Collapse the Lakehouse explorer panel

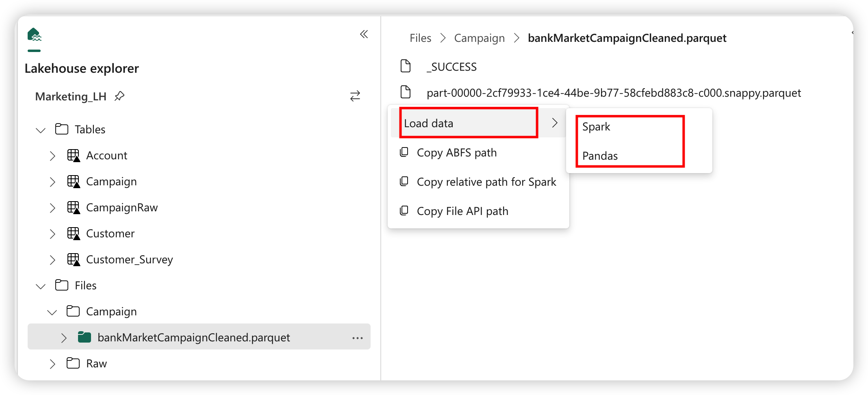(x=364, y=34)
